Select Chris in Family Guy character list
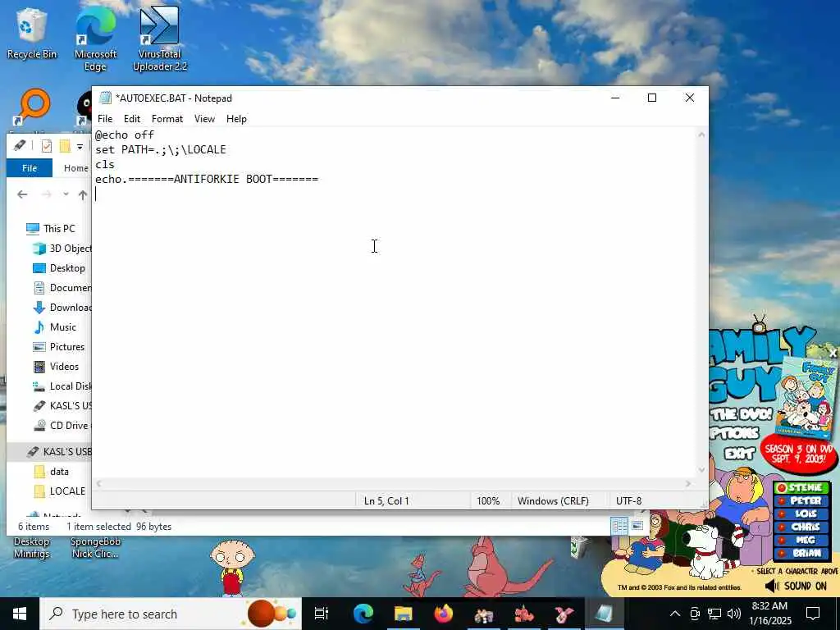Screen dimensions: 840x630 pyautogui.click(x=801, y=527)
